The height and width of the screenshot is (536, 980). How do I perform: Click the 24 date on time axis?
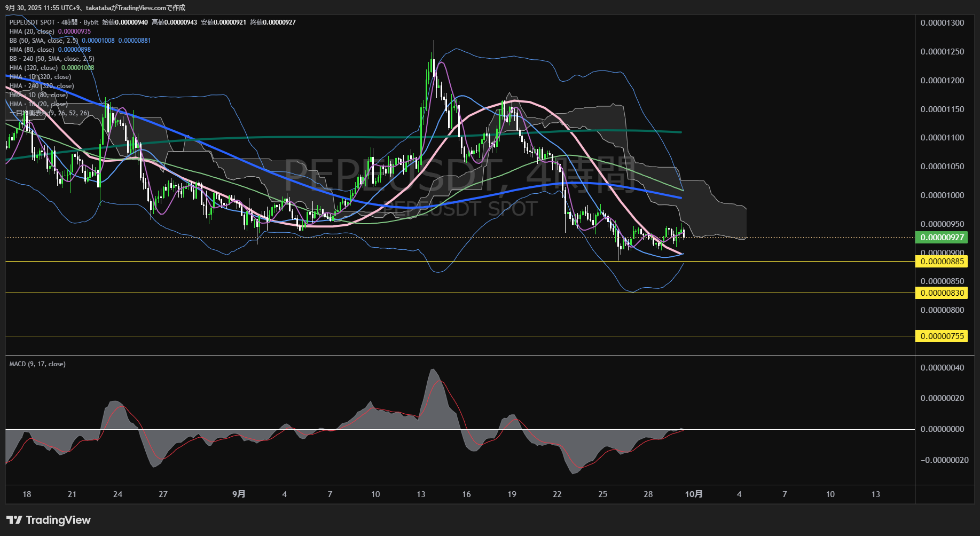pos(117,494)
